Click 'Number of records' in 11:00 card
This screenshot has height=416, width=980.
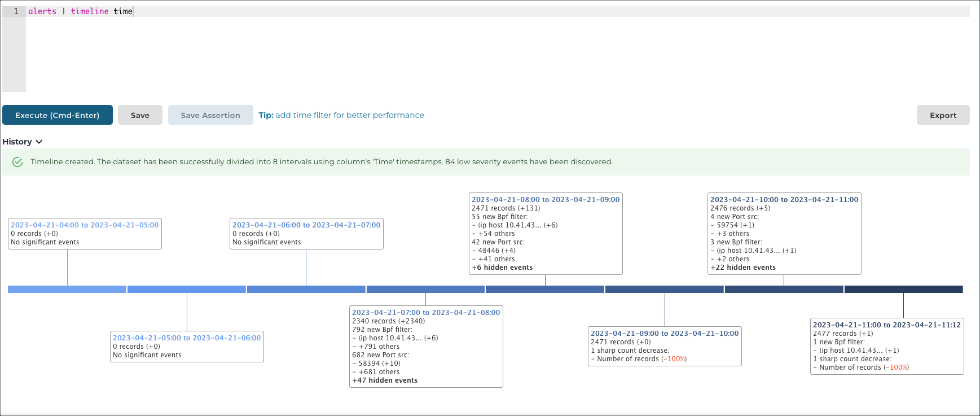pyautogui.click(x=850, y=367)
